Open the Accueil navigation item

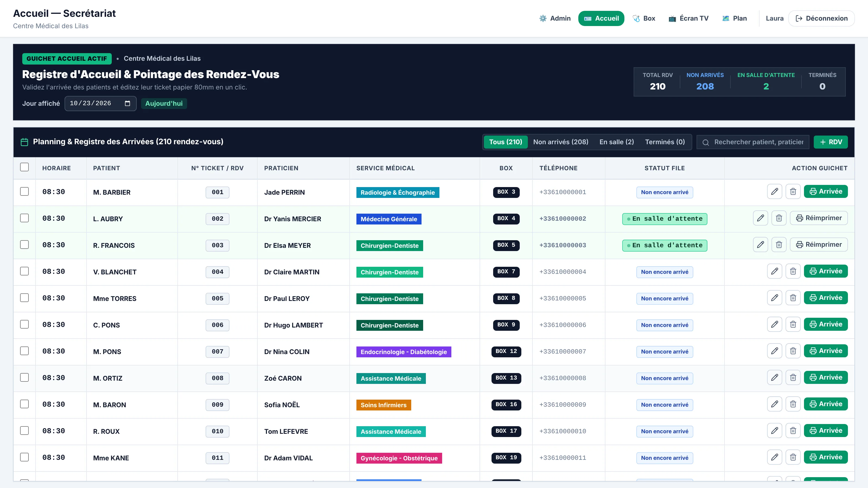pyautogui.click(x=601, y=18)
